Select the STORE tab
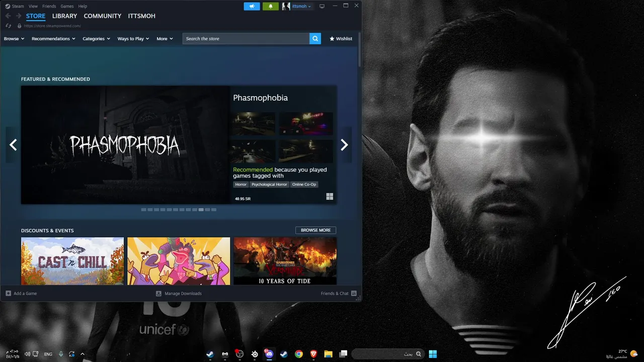Viewport: 644px width, 362px height. (36, 16)
